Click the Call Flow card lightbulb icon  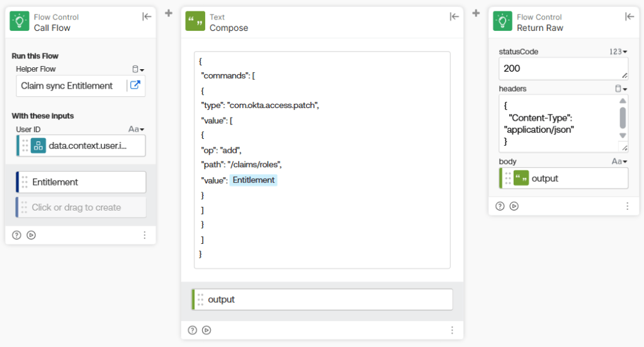[x=20, y=21]
